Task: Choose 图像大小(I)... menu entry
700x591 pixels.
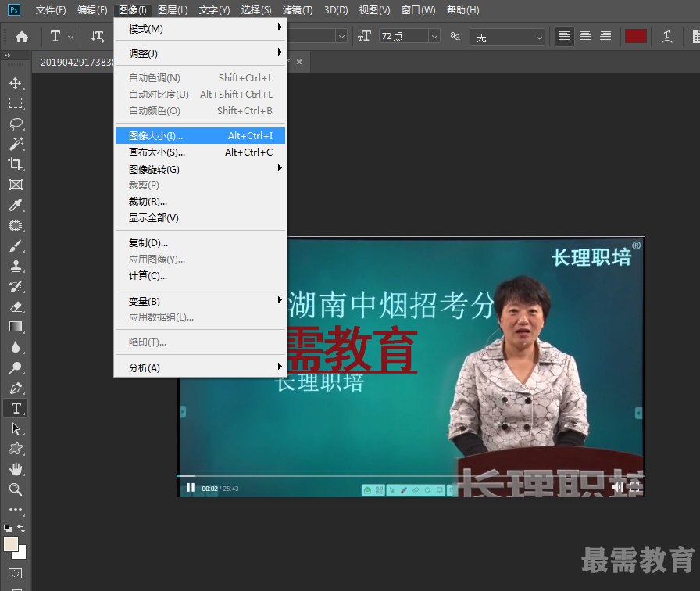Action: pos(200,136)
